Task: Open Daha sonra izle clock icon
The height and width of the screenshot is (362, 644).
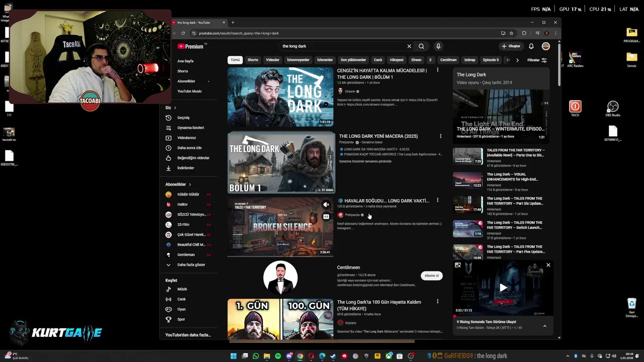Action: (169, 148)
